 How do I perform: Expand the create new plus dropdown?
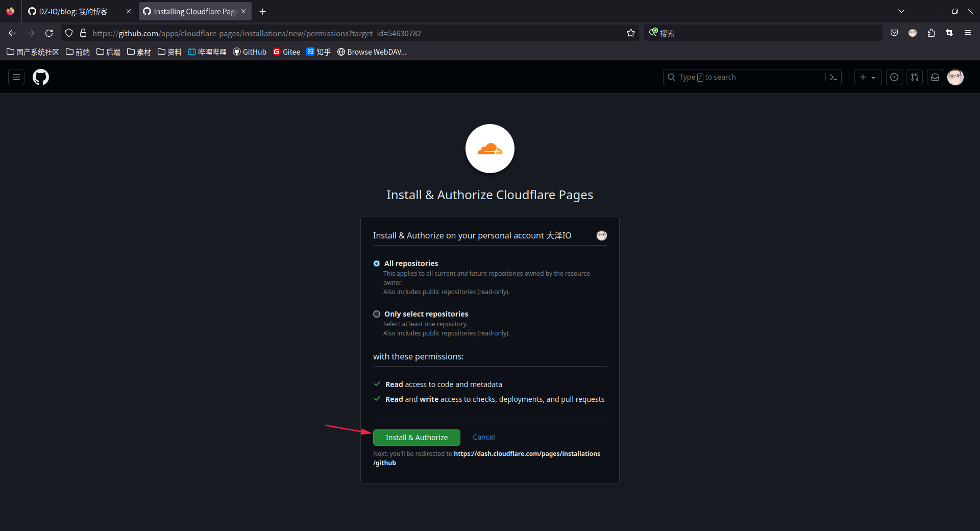[868, 77]
